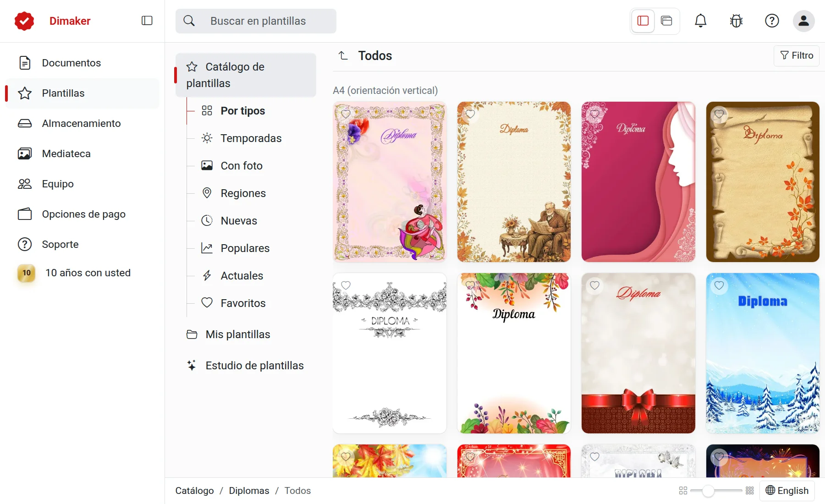This screenshot has width=825, height=504.
Task: Click the Buscar en plantillas search field
Action: 256,21
